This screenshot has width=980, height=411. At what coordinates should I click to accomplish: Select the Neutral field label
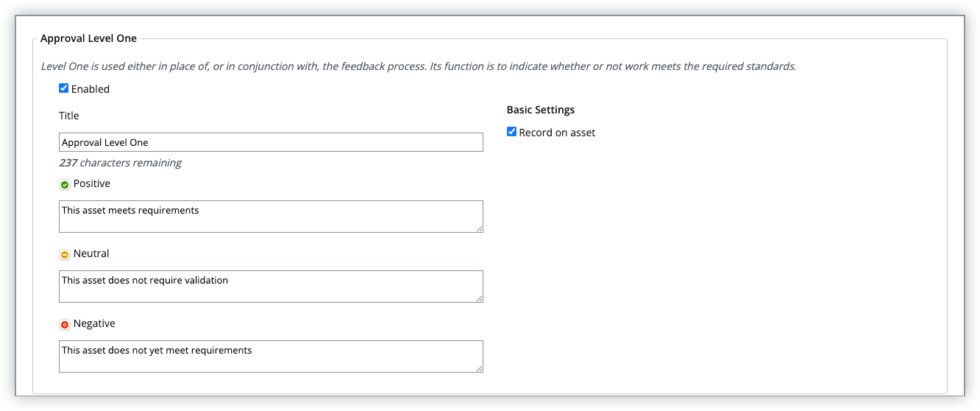click(x=91, y=253)
